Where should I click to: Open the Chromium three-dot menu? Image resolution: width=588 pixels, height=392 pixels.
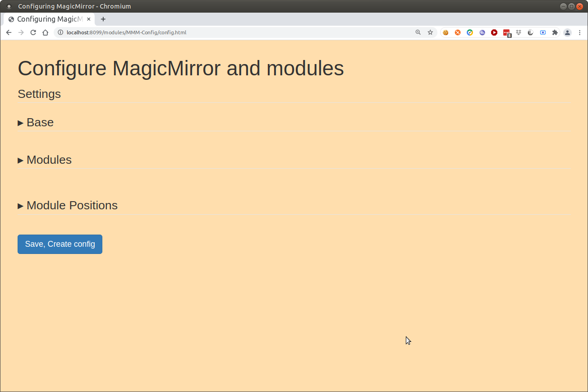579,32
